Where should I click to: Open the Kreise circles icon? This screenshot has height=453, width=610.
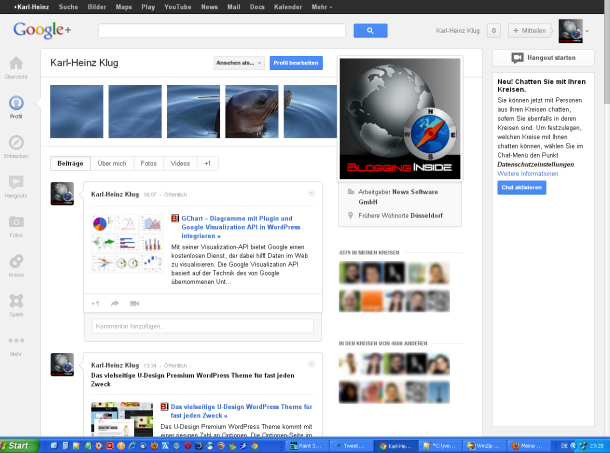point(16,261)
